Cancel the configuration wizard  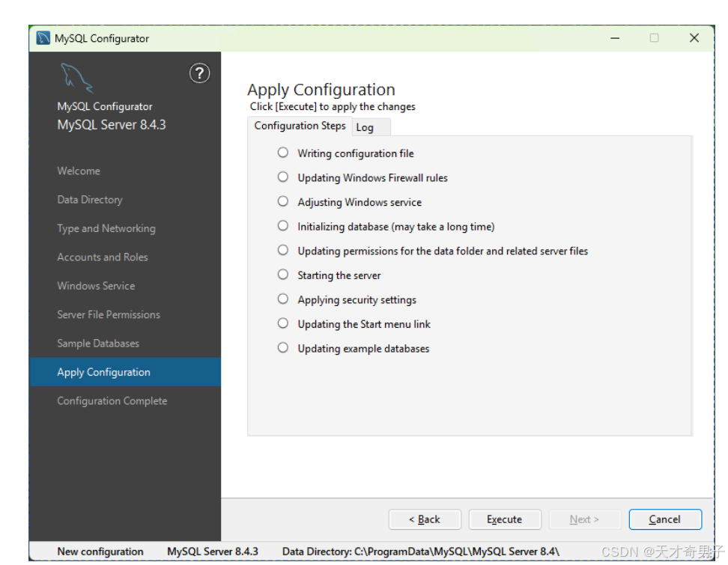[665, 519]
